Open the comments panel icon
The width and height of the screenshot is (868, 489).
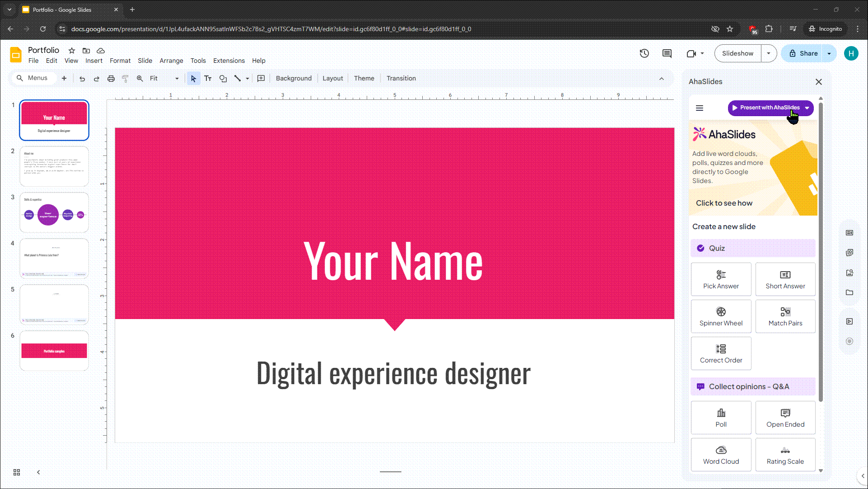click(x=667, y=53)
